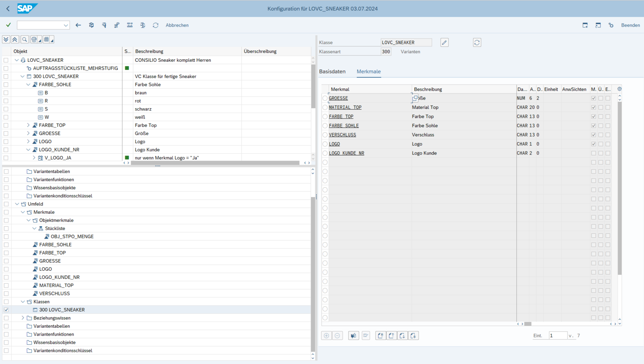The height and width of the screenshot is (364, 644).
Task: Click the Klasse input field LOVC_SNEAKER
Action: click(x=406, y=42)
